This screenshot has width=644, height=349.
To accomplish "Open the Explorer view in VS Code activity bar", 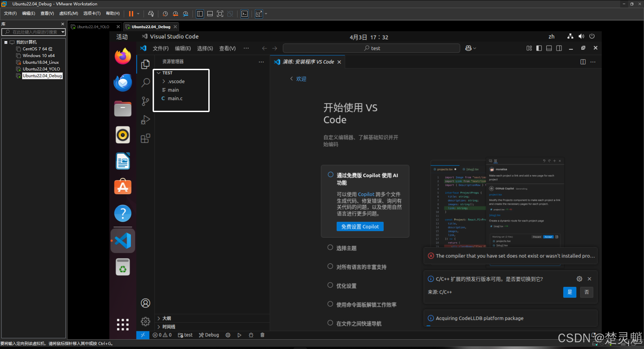I will 145,64.
